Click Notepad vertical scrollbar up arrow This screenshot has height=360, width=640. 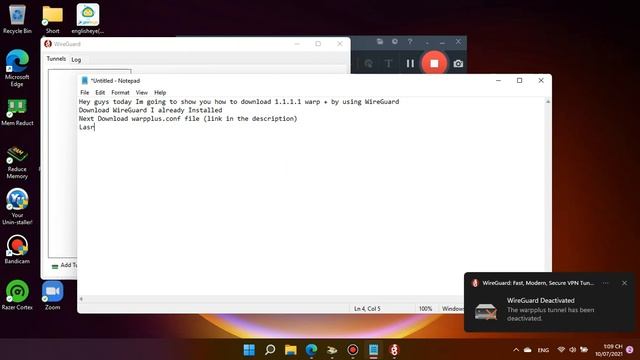point(548,102)
